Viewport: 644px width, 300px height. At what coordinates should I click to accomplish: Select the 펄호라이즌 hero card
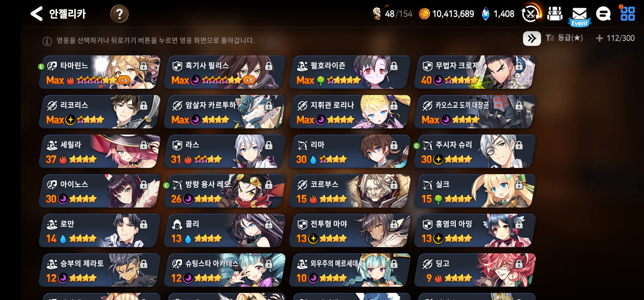click(349, 72)
